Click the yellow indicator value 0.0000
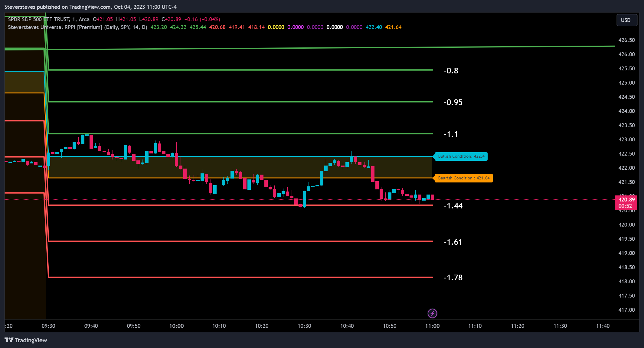 276,27
